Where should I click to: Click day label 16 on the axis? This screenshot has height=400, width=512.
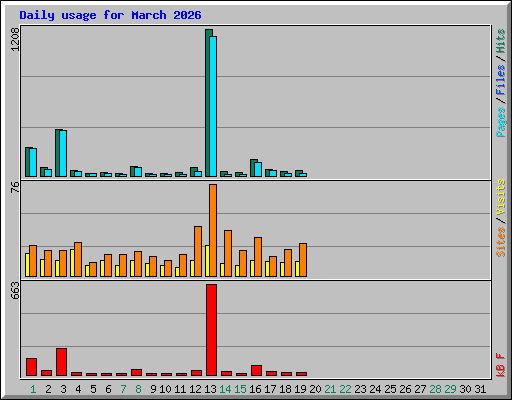[x=255, y=389]
